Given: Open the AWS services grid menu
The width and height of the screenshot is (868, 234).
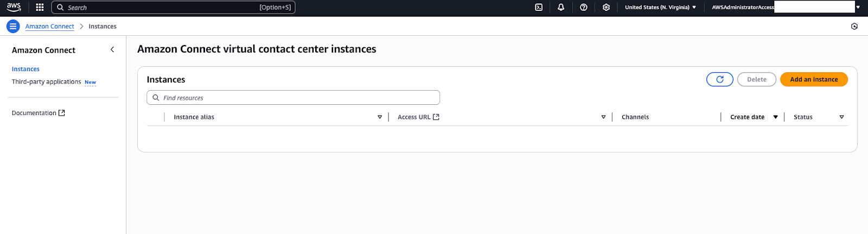Looking at the screenshot, I should point(40,7).
